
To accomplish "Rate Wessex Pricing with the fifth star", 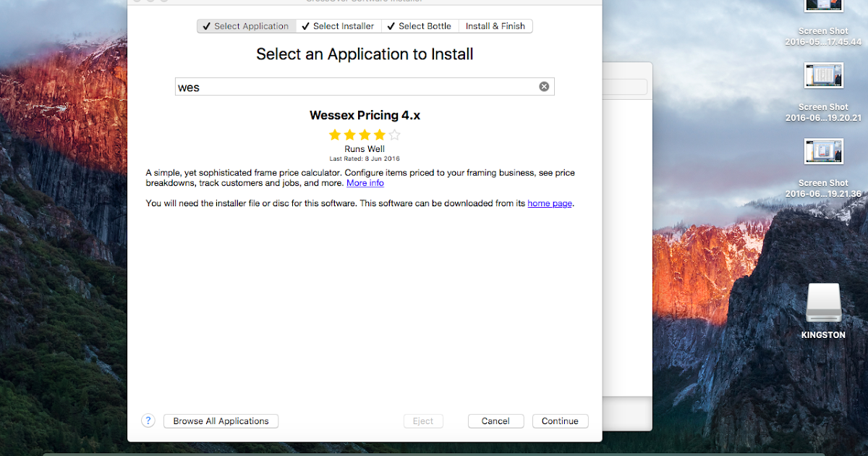I will (x=394, y=135).
